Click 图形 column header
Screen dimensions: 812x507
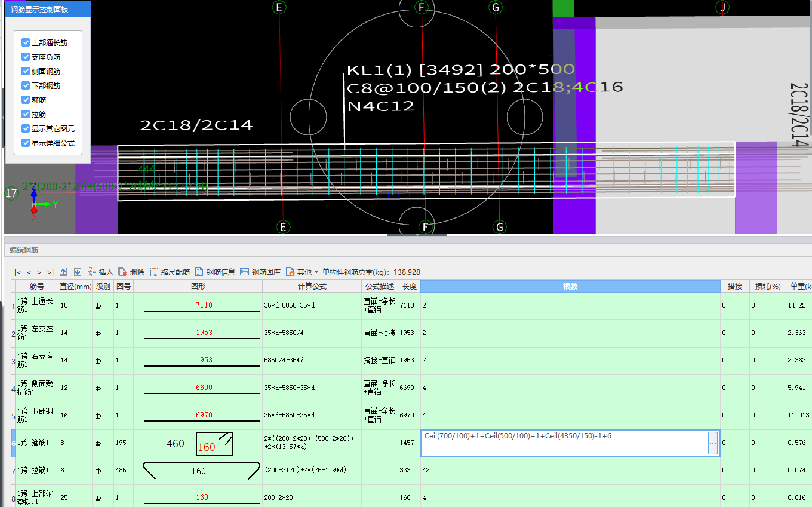pyautogui.click(x=198, y=287)
